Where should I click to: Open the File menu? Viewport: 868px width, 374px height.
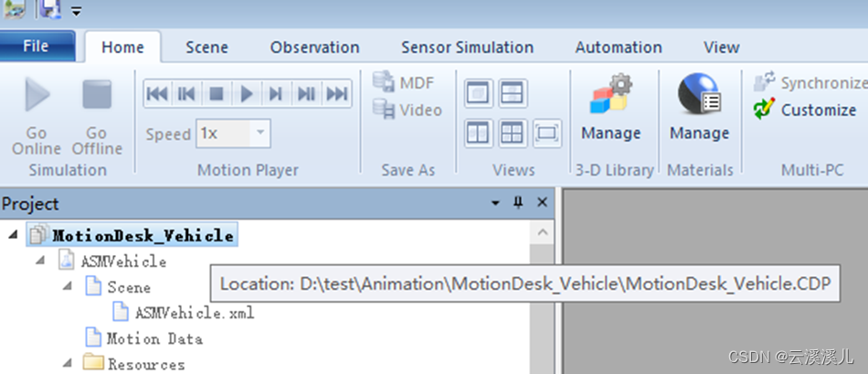point(37,46)
